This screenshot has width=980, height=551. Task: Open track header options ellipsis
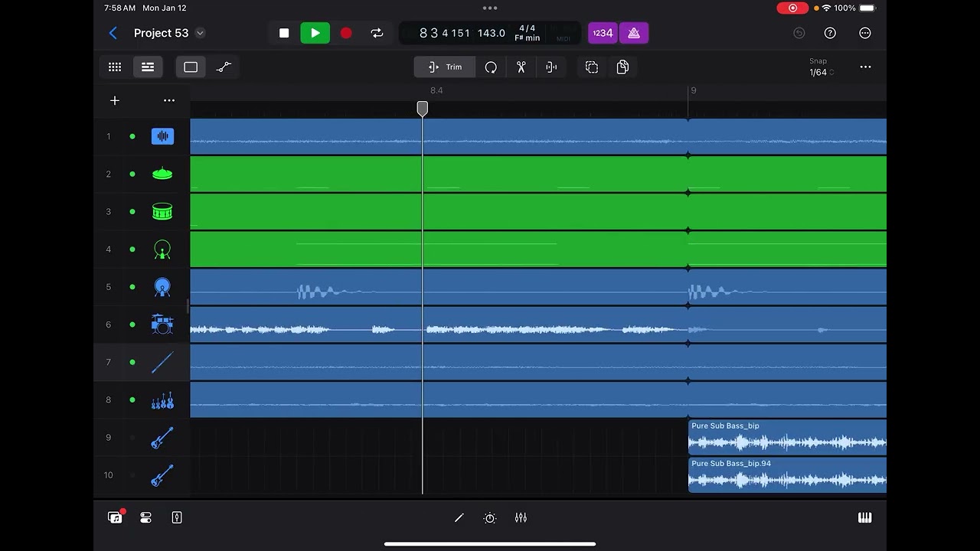169,100
